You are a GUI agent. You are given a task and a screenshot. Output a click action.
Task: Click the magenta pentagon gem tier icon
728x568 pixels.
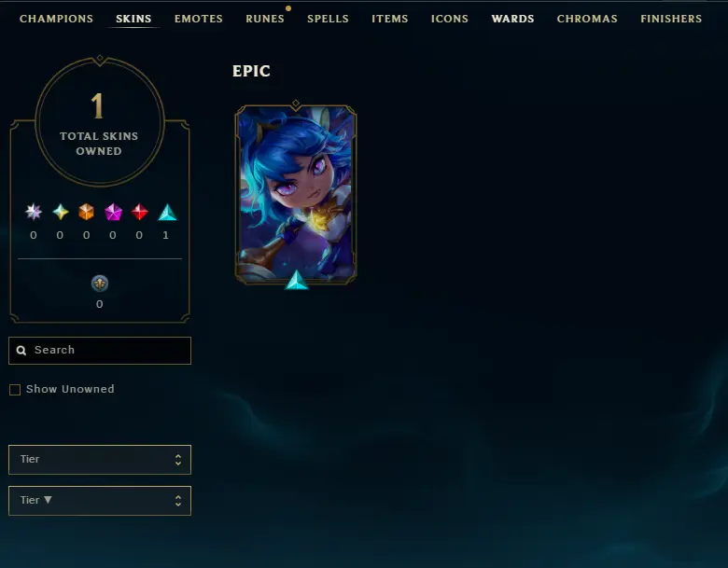pos(113,212)
